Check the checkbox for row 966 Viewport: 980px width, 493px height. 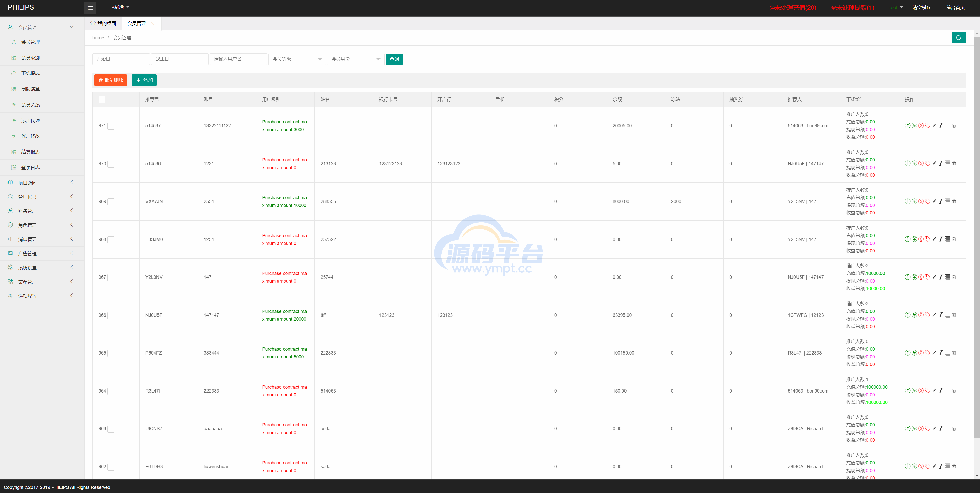[x=111, y=315]
